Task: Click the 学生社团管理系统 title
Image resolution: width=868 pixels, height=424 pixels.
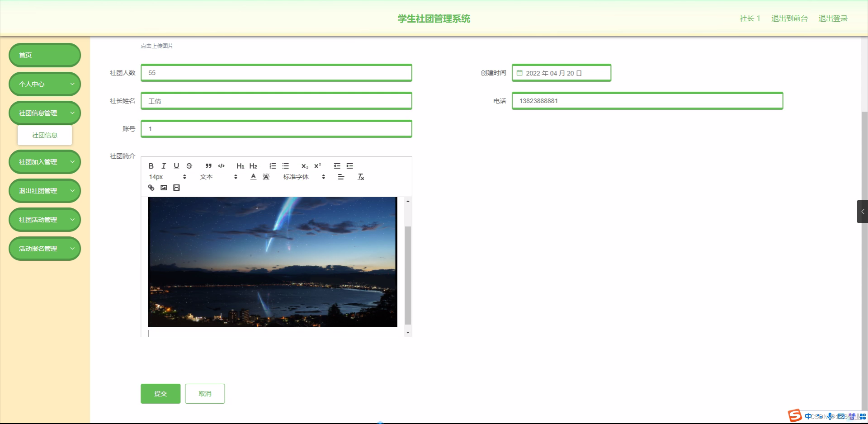Action: point(434,19)
